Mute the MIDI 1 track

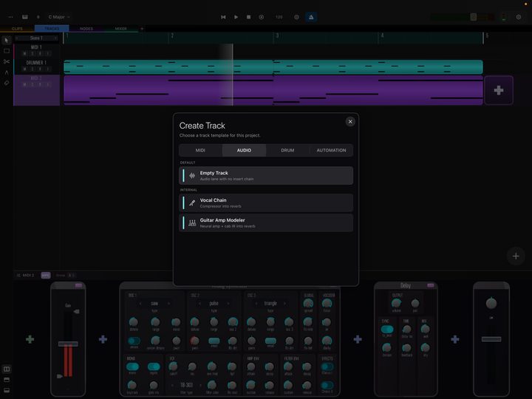24,53
